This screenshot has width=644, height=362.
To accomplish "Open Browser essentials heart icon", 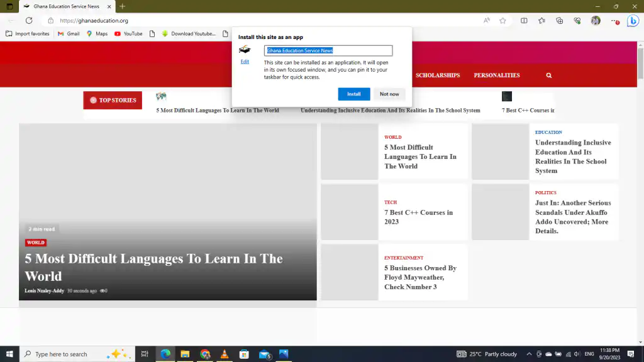I will (577, 21).
